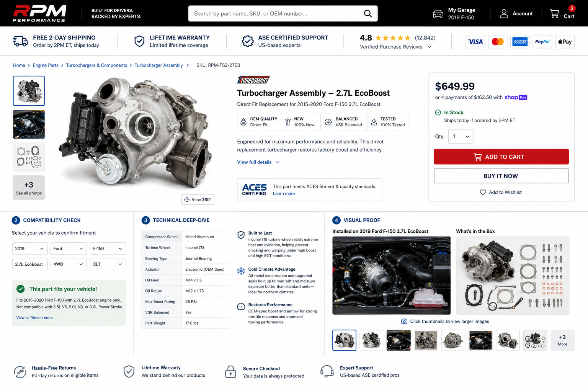Screen dimensions: 588x392
Task: Click the $649.99 price
Action: point(455,86)
